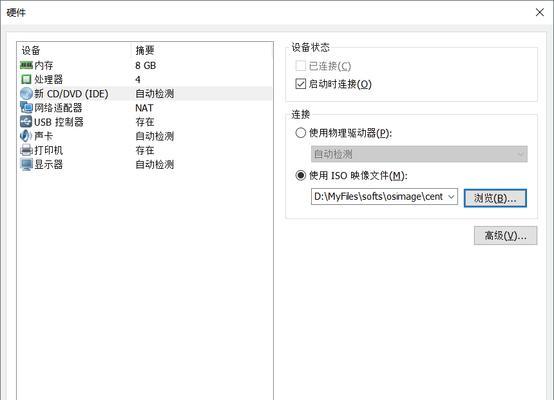Click the network adapter (网络适配器) icon
554x400 pixels.
point(26,107)
